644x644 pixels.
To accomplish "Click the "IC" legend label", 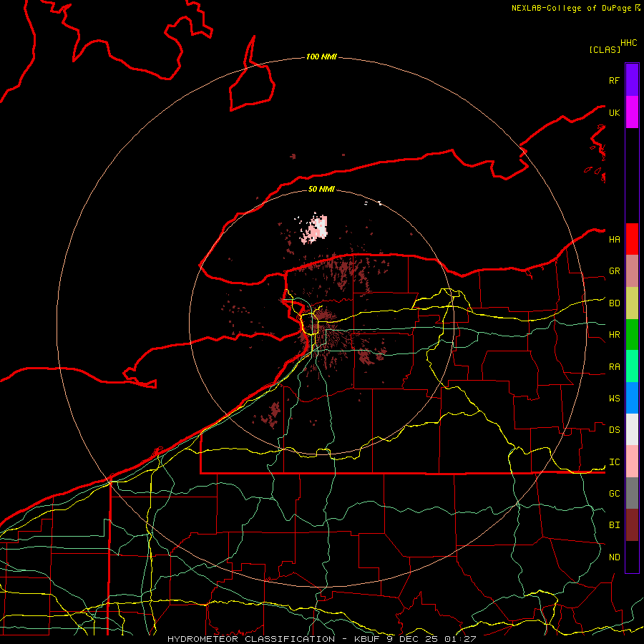I will click(614, 462).
